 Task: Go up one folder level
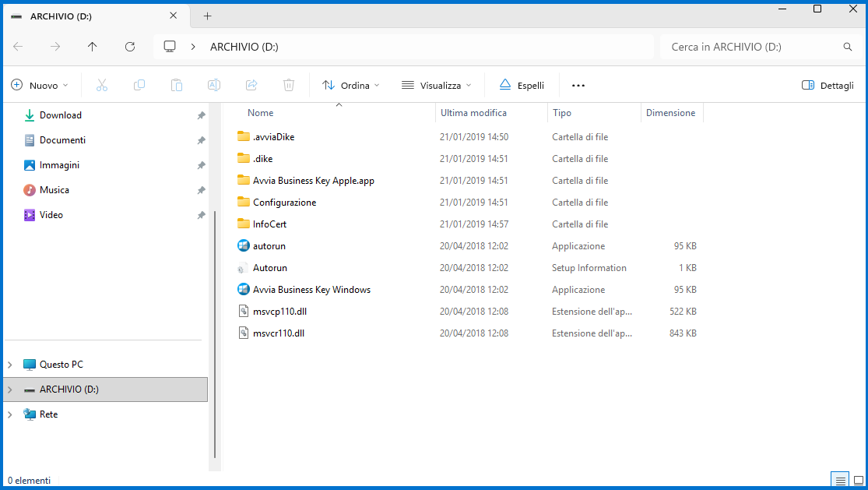pos(93,47)
